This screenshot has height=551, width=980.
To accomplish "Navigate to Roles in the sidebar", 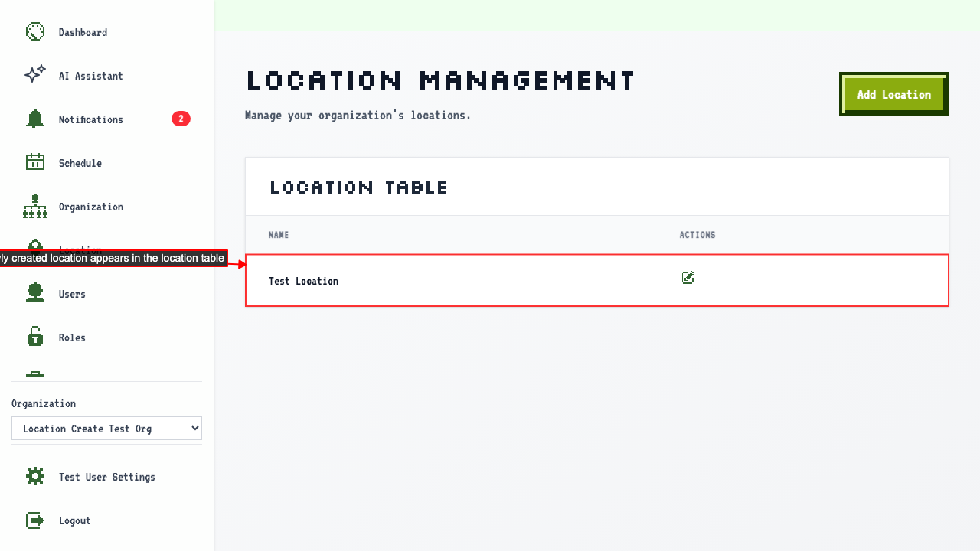I will pyautogui.click(x=72, y=337).
